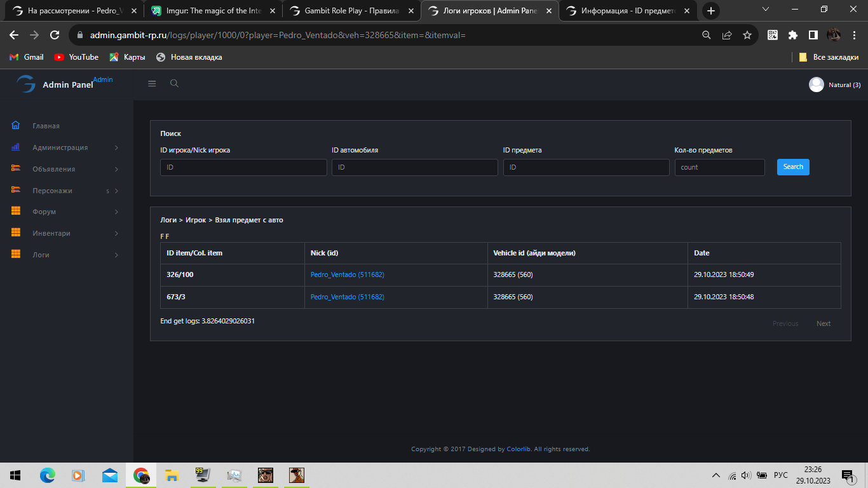868x488 pixels.
Task: Click the Next pagination button
Action: [x=823, y=323]
